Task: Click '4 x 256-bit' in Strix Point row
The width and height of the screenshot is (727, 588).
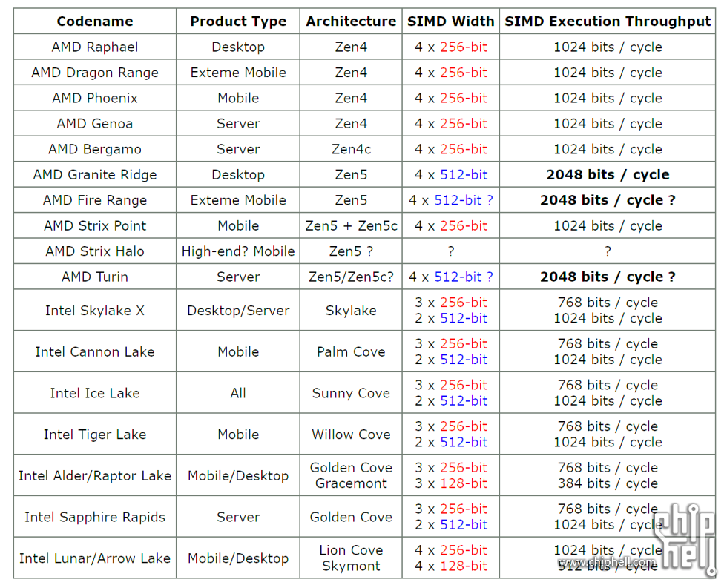Action: [451, 225]
